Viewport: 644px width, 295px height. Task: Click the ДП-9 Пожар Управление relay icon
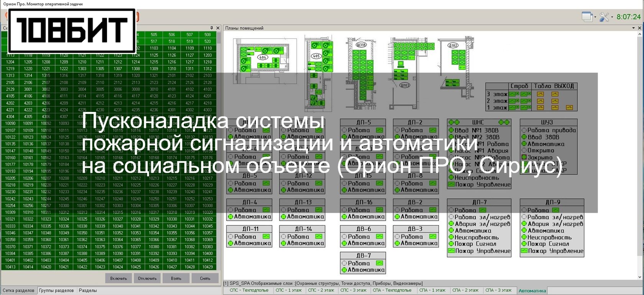coord(524,251)
